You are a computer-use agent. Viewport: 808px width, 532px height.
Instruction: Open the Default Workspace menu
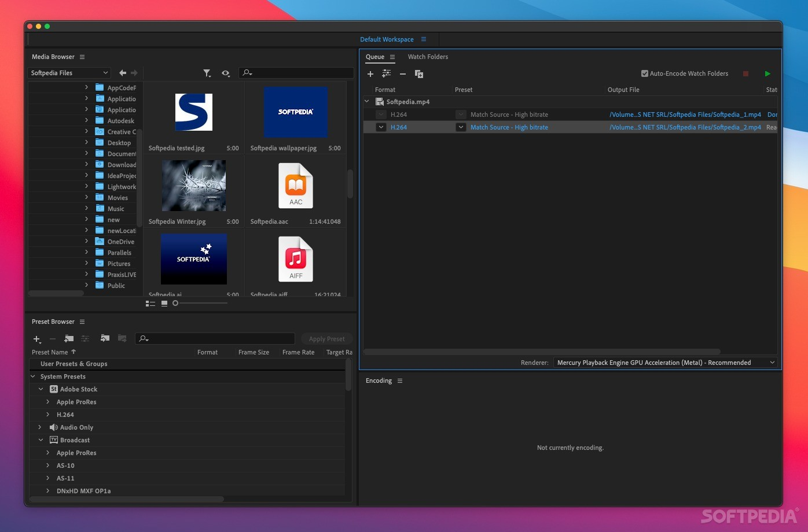click(424, 39)
